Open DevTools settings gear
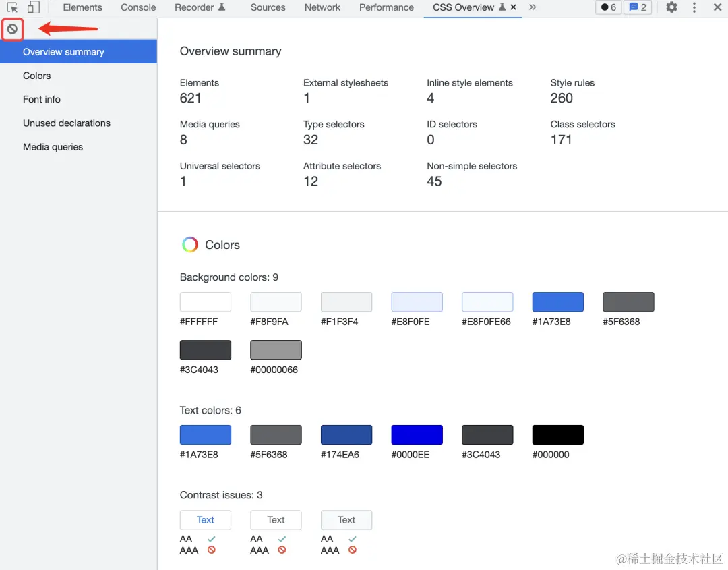Image resolution: width=728 pixels, height=570 pixels. click(671, 7)
